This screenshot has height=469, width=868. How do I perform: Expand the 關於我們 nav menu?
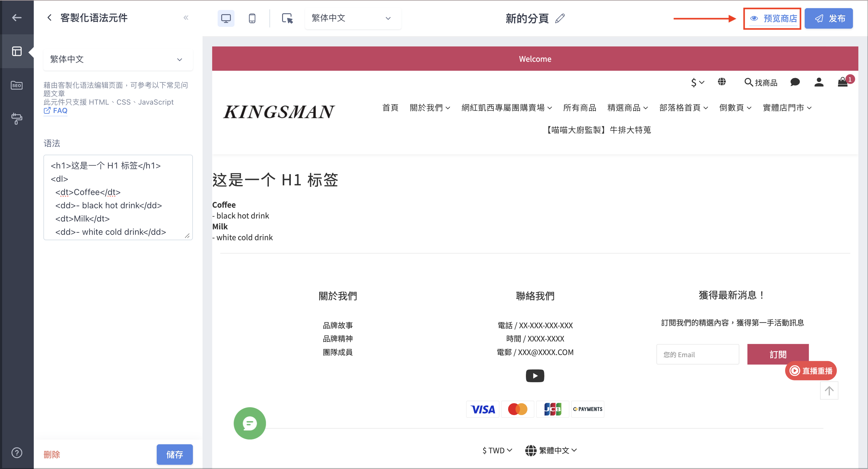tap(429, 108)
